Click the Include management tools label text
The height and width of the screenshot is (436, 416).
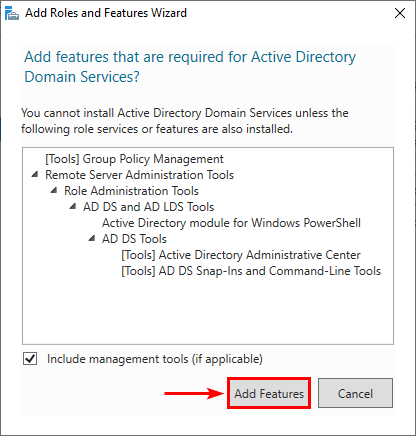tap(155, 359)
